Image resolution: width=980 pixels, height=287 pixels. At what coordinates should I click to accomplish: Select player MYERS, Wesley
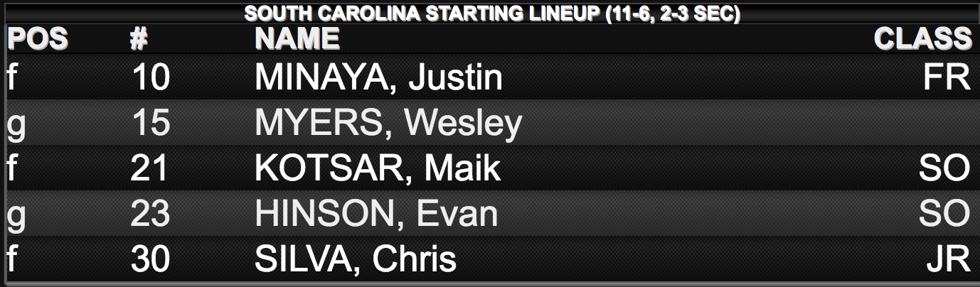point(388,124)
